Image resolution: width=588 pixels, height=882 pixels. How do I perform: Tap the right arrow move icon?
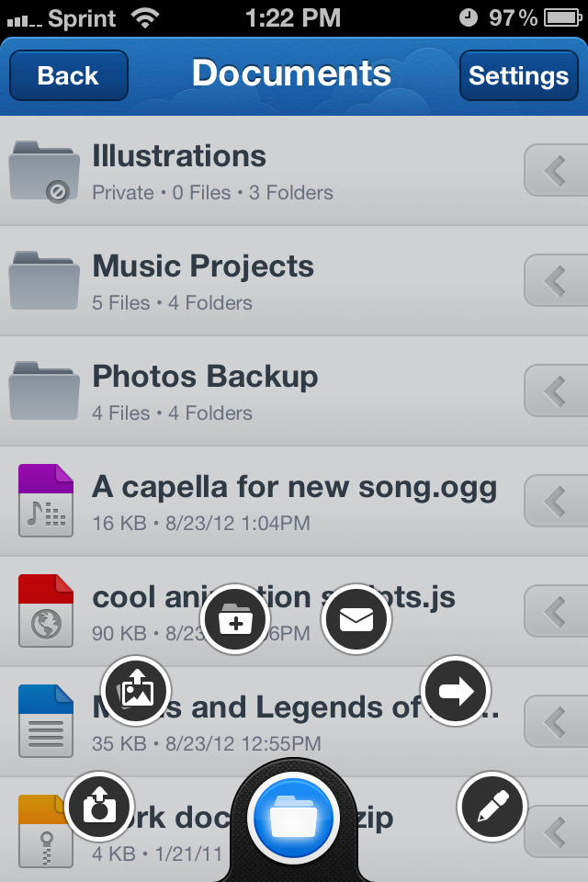[x=456, y=691]
